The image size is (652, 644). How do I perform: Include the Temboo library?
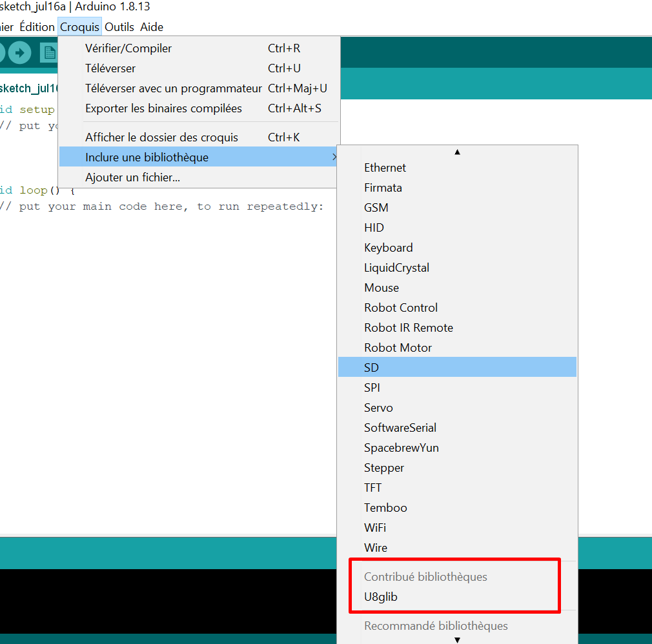pyautogui.click(x=458, y=507)
